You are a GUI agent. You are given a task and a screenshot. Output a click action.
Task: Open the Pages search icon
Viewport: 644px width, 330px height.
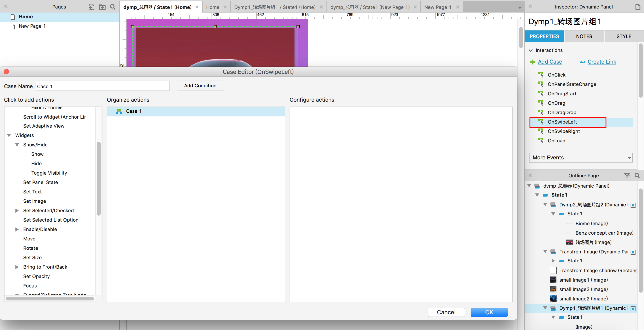113,7
